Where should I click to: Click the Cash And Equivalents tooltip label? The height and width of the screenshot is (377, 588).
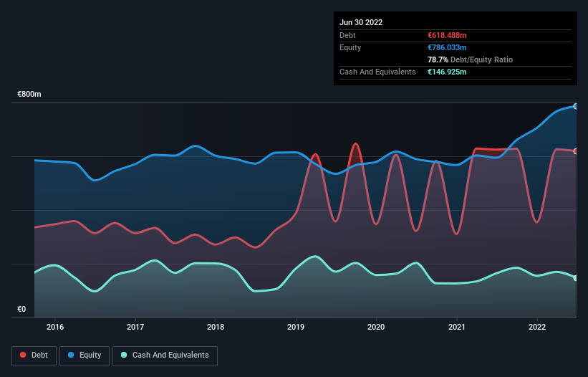pos(377,72)
